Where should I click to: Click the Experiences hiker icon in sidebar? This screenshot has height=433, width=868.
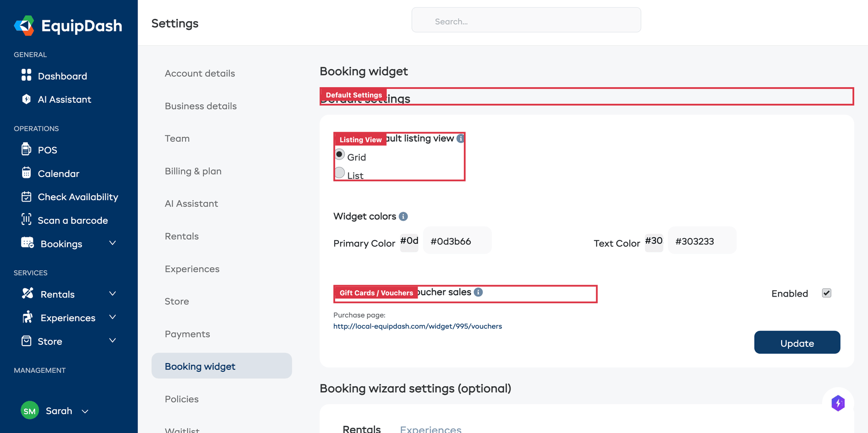pos(27,317)
